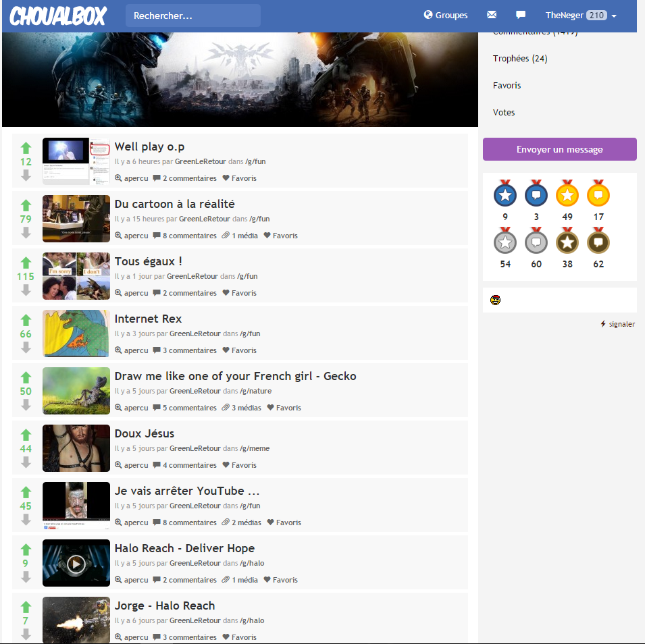
Task: Expand the TheNeger user dropdown
Action: tap(581, 16)
